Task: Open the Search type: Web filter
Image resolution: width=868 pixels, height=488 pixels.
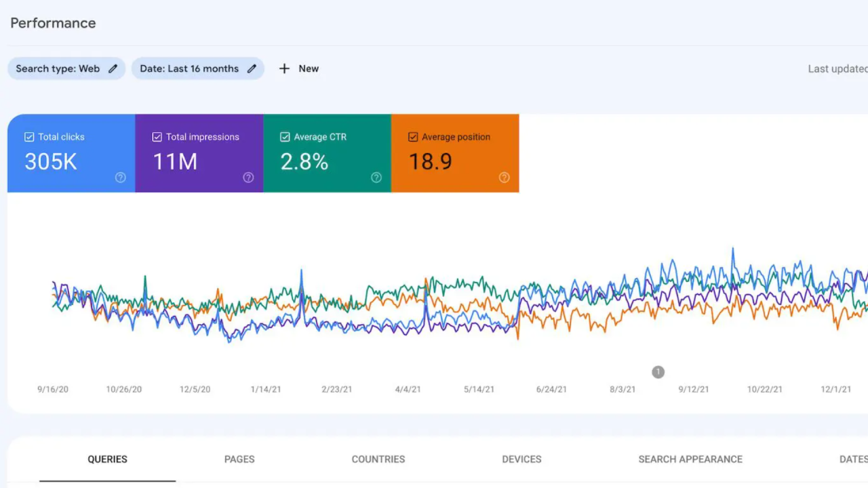Action: (58, 68)
